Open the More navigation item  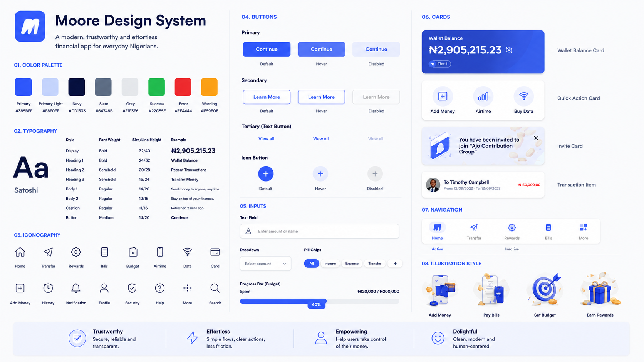point(583,232)
